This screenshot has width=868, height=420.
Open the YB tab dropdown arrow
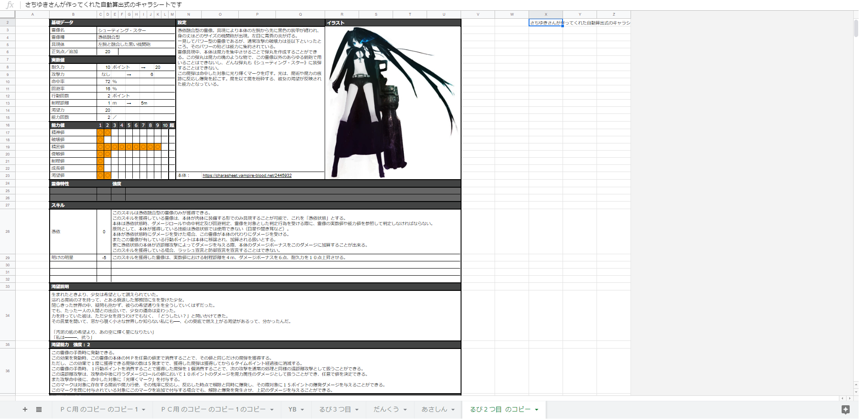pyautogui.click(x=302, y=410)
